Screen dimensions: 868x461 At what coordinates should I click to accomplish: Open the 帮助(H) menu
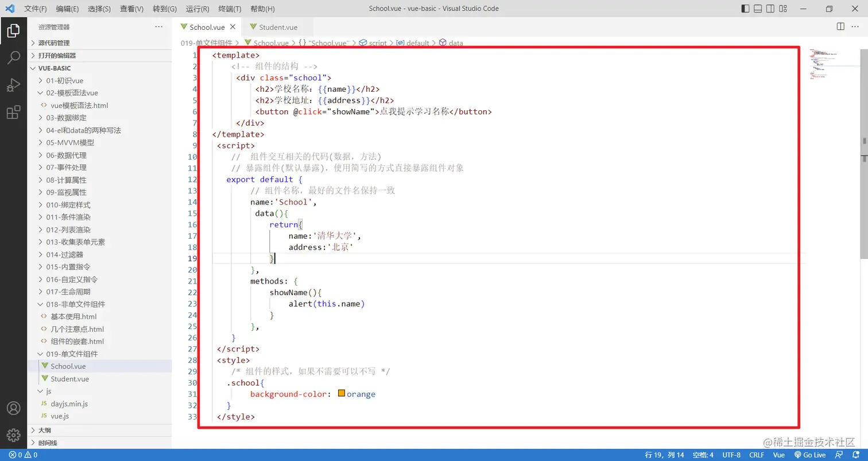(x=263, y=9)
